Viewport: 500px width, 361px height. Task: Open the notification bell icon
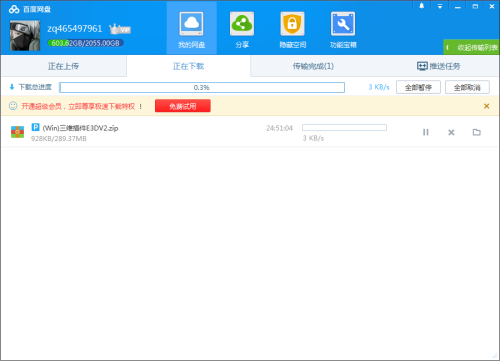click(x=422, y=6)
